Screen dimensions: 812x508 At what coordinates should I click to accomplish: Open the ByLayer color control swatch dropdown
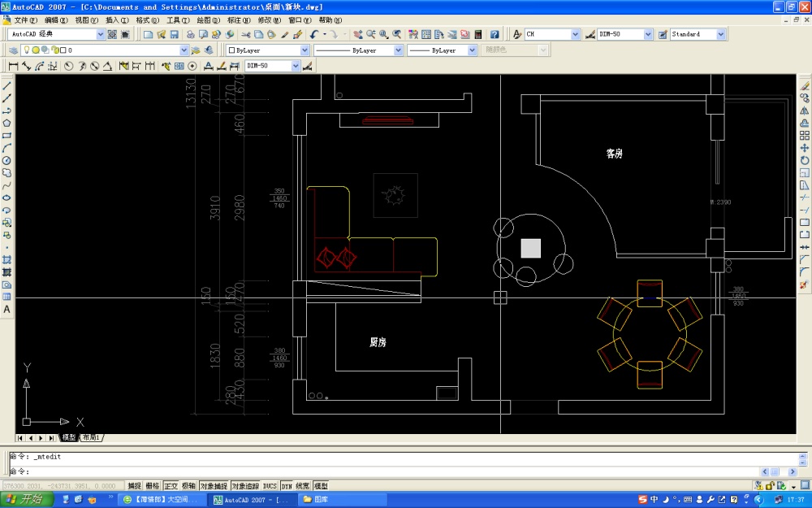tap(304, 50)
